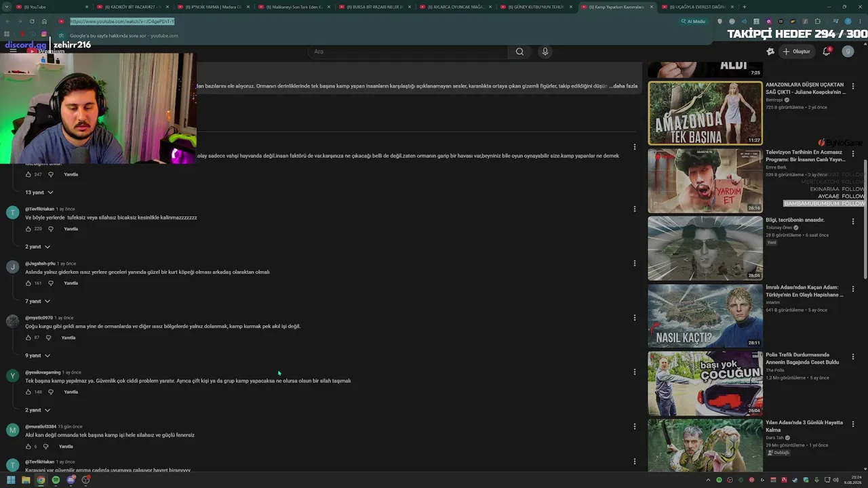Like the @yesilovagaming comment
This screenshot has height=488, width=868.
click(x=28, y=392)
